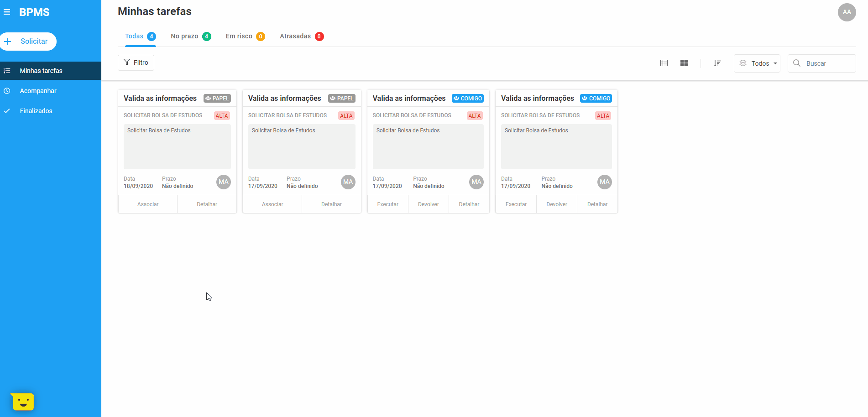Focus the Buscar search field
868x417 pixels.
click(821, 63)
